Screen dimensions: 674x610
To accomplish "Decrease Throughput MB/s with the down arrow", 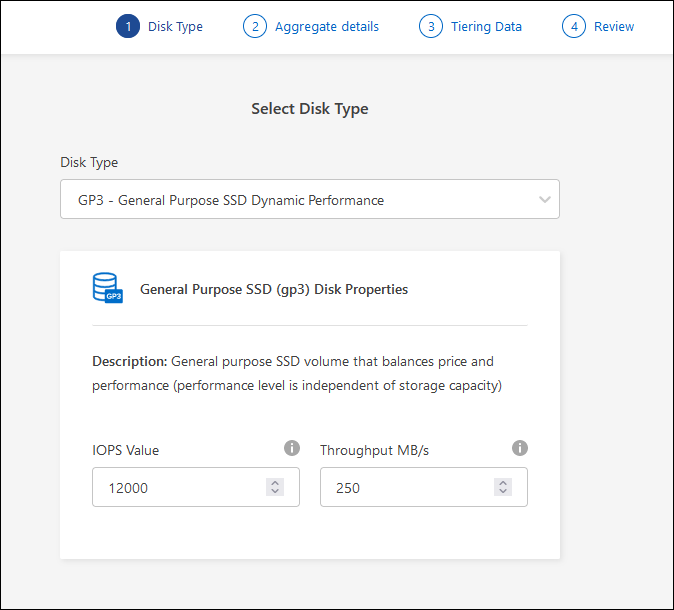I will pos(503,492).
